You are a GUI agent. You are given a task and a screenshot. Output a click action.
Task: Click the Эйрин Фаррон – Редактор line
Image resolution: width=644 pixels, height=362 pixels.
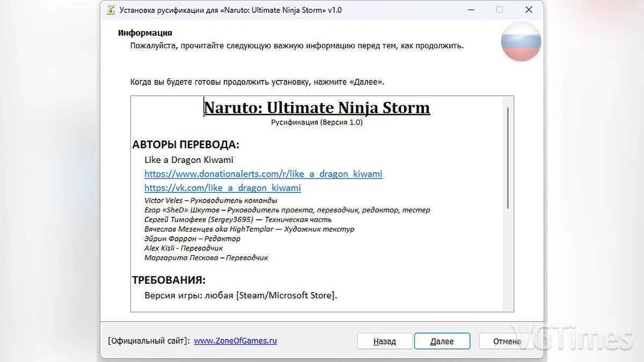point(192,239)
